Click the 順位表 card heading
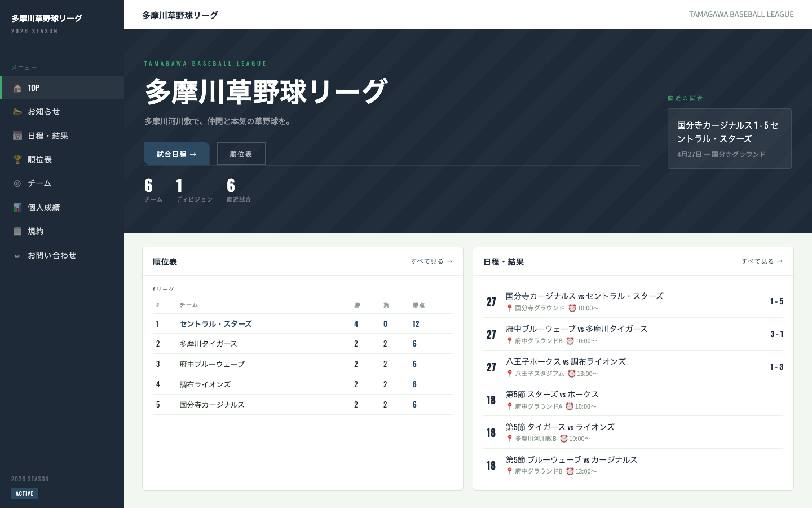Viewport: 812px width, 508px height. pyautogui.click(x=165, y=262)
